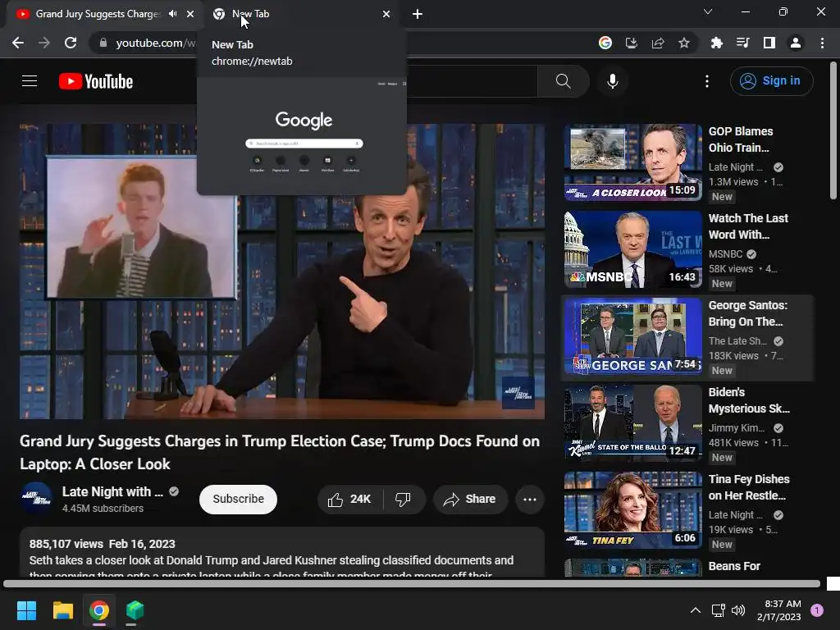Screen dimensions: 840x630
Task: View site info padlock icon
Action: (103, 43)
